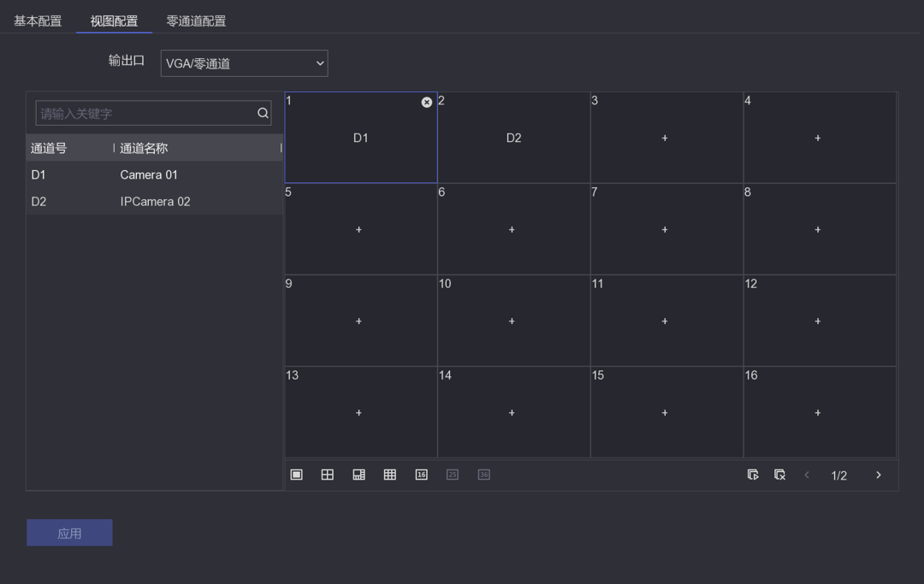Image resolution: width=924 pixels, height=584 pixels.
Task: Select the D1 Camera 01 channel row
Action: point(154,174)
